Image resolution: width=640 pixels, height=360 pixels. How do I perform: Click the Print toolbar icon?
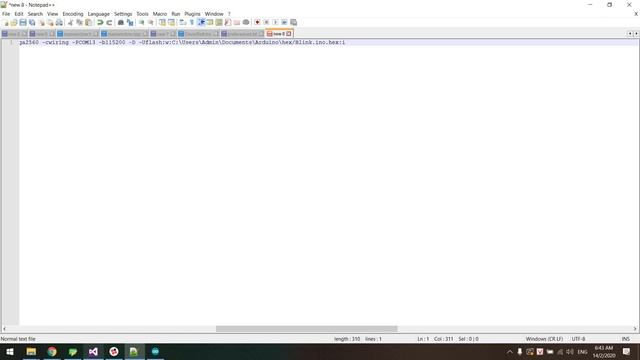[x=59, y=22]
